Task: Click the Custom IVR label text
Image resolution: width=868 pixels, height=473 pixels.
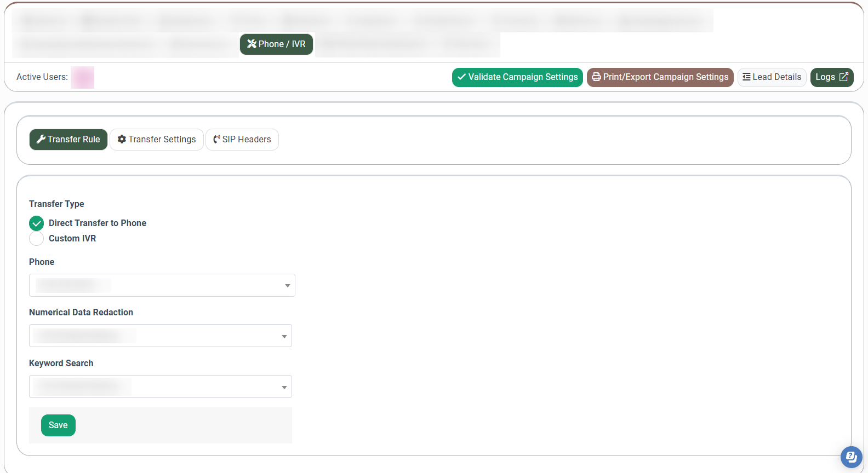Action: tap(72, 239)
